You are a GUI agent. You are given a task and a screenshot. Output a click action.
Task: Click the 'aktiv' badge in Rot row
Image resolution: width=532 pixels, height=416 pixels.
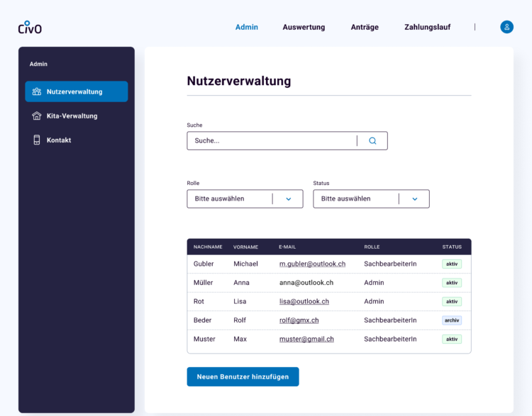tap(452, 301)
